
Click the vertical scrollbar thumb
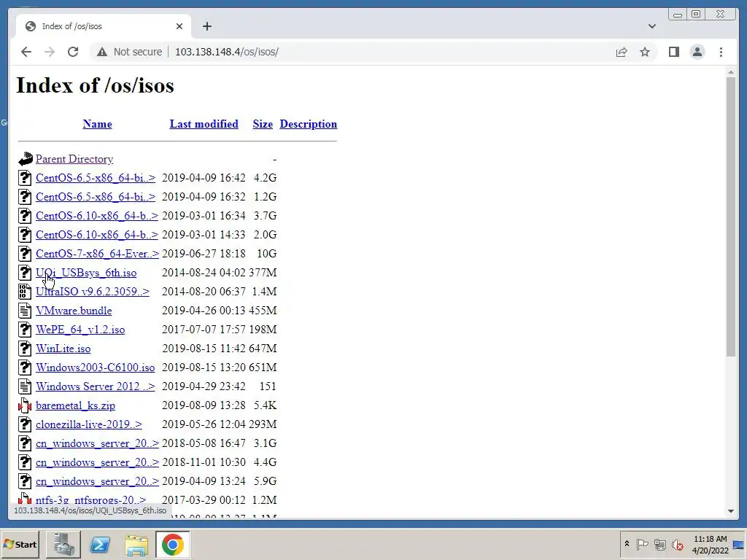731,216
